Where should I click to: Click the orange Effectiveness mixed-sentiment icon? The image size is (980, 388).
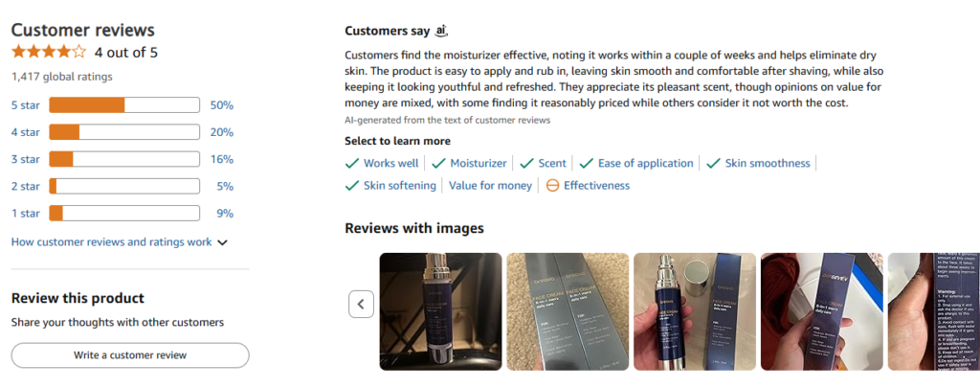click(x=552, y=185)
